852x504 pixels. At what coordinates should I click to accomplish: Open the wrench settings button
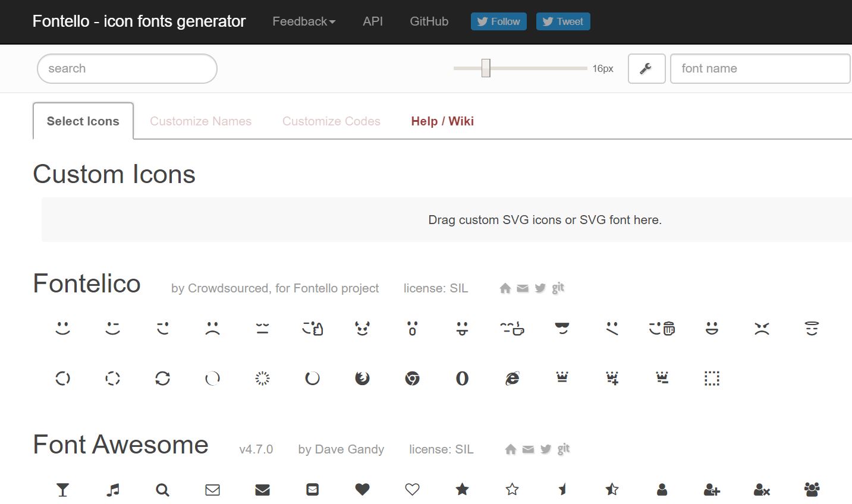[646, 68]
